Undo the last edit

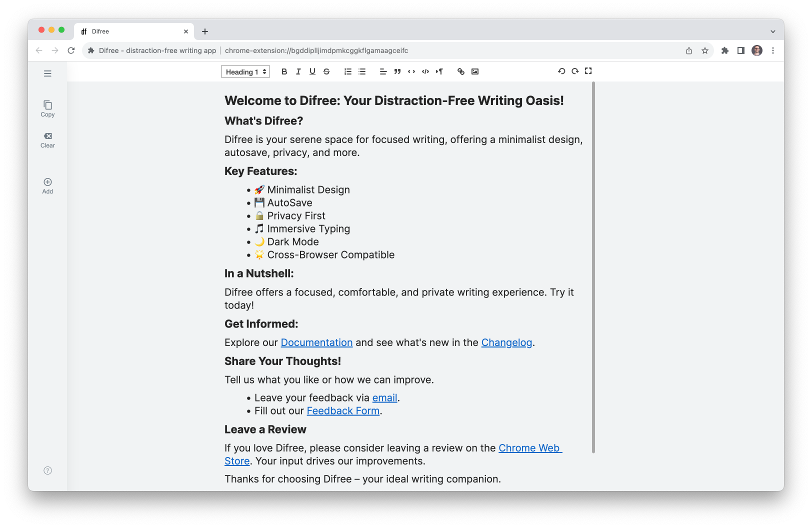(x=561, y=71)
